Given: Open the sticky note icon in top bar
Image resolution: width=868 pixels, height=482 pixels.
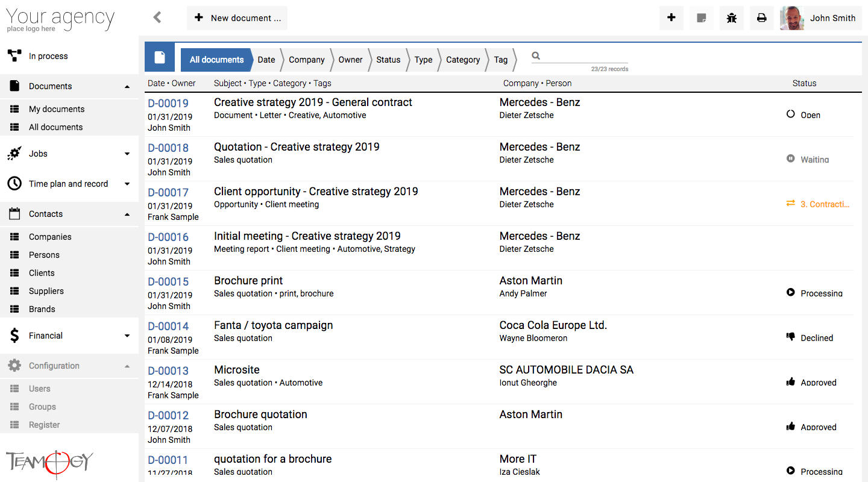Looking at the screenshot, I should click(702, 18).
